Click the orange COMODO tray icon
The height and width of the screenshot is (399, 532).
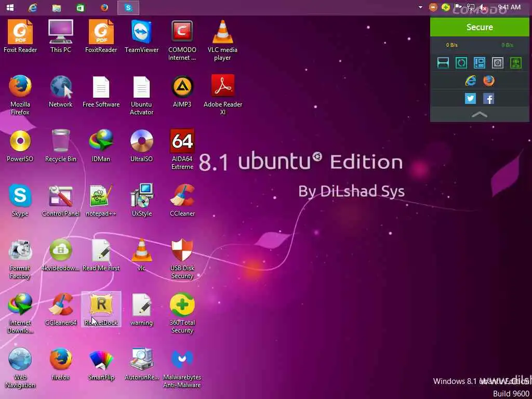point(433,7)
